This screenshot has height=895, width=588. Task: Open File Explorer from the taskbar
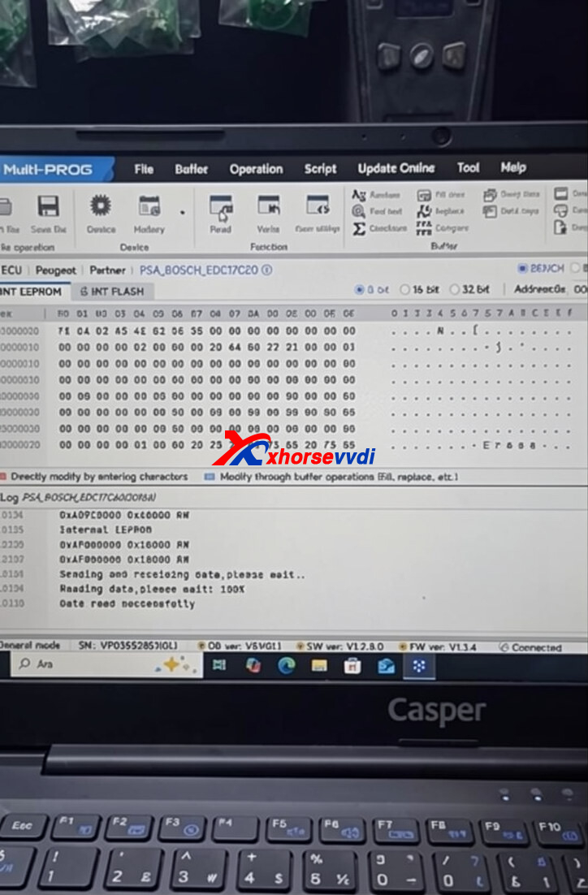(x=319, y=665)
